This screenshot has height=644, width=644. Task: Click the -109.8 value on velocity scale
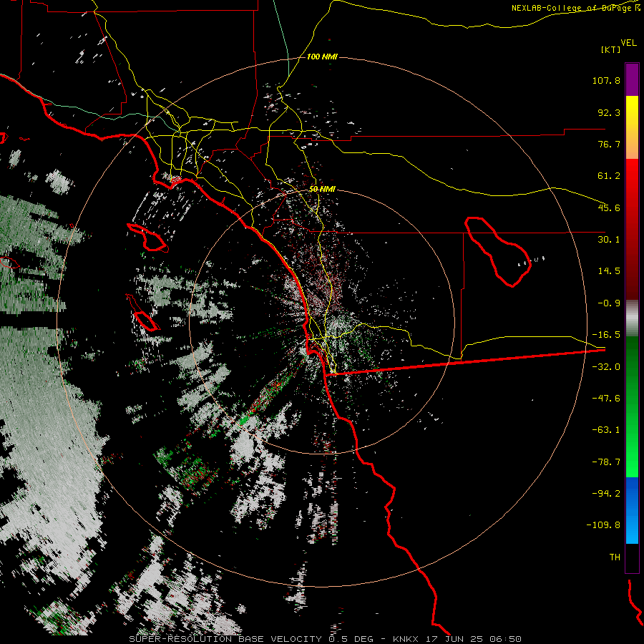604,525
